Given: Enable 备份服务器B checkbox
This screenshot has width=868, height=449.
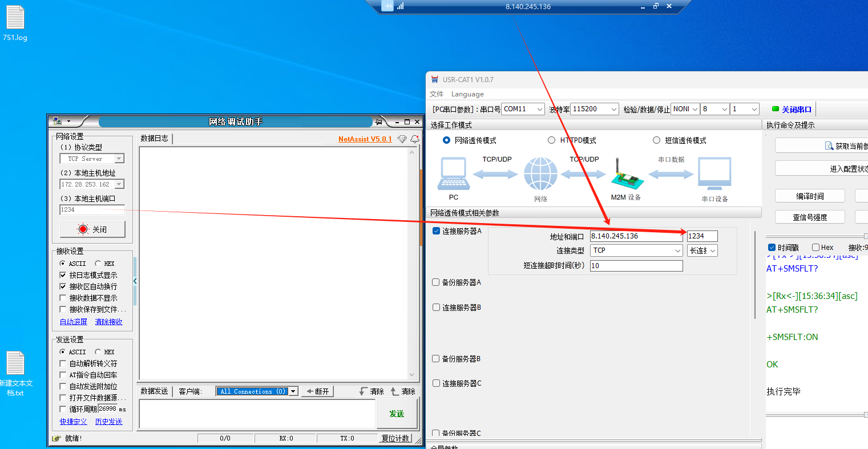Looking at the screenshot, I should (436, 359).
